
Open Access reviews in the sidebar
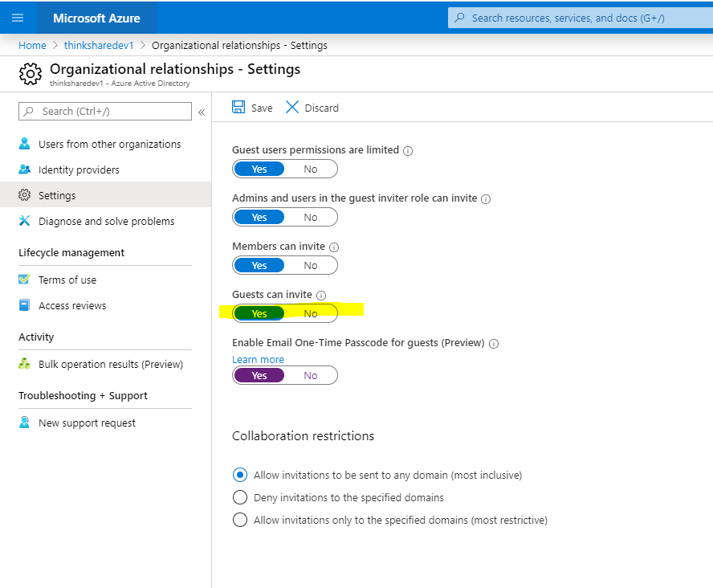click(72, 306)
